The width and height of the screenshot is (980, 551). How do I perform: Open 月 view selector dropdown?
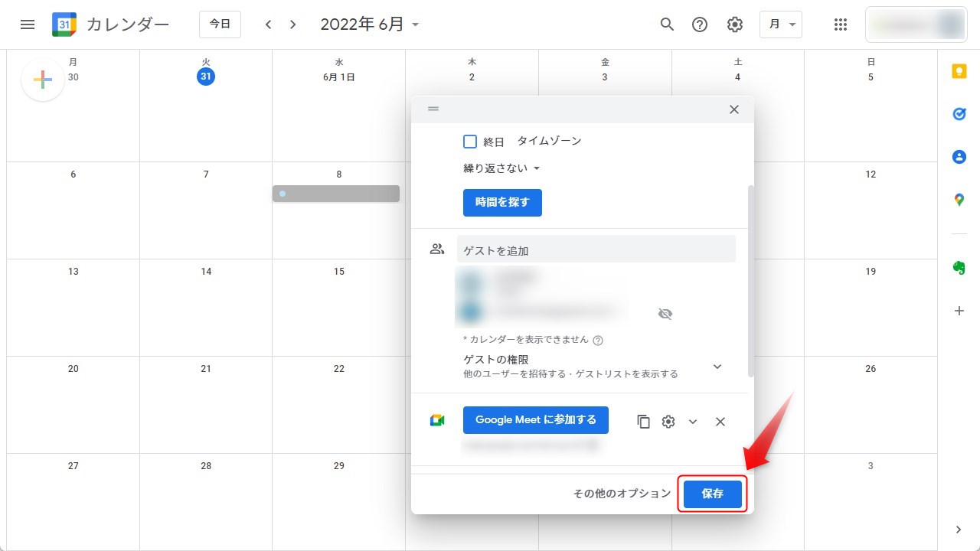pyautogui.click(x=781, y=24)
